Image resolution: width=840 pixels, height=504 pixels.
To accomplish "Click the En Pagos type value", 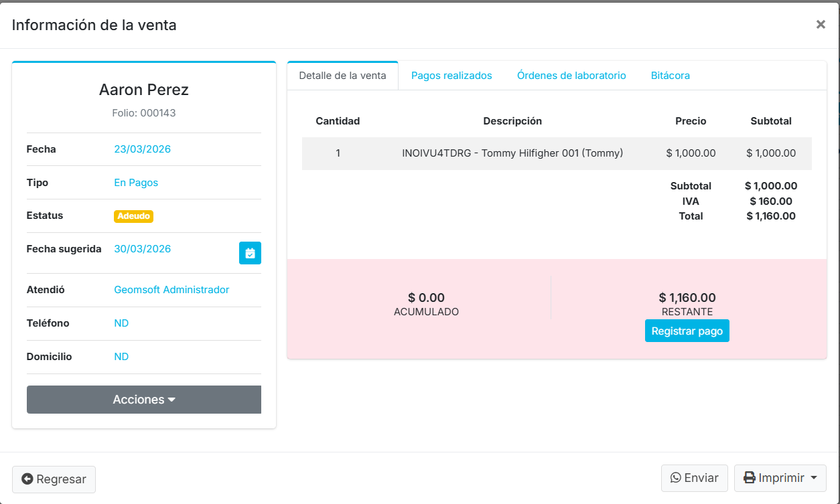I will (x=136, y=183).
